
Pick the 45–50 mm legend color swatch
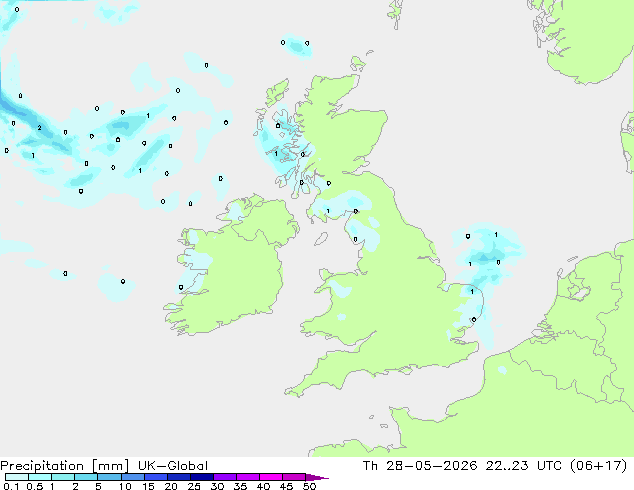pos(294,477)
